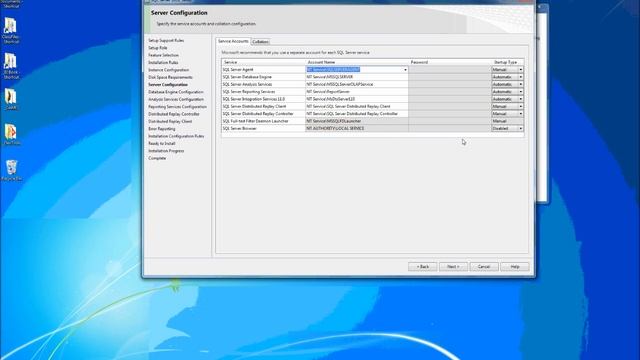
Task: Go back with the Back button
Action: [422, 267]
